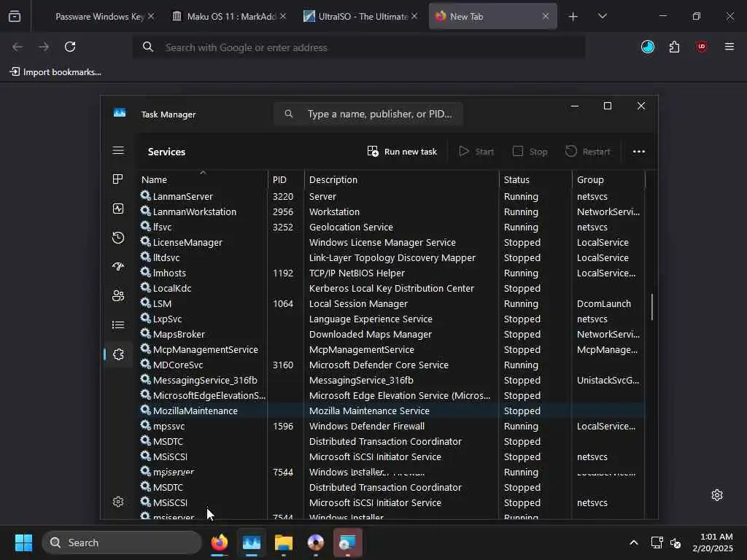This screenshot has height=560, width=747.
Task: Select MessagingService_316fb row
Action: 391,380
